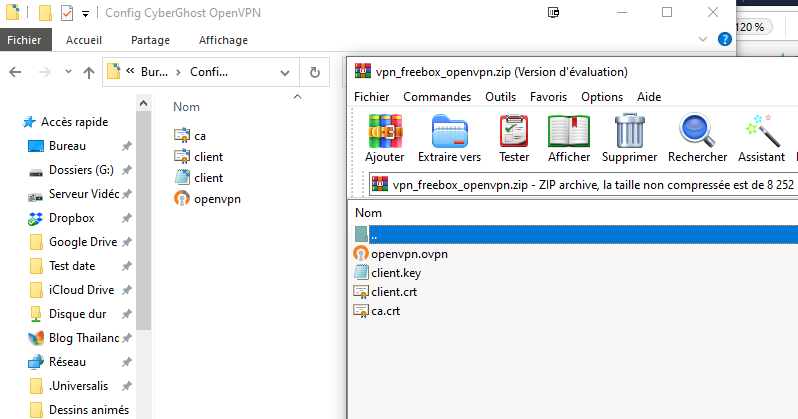Click the cast icon in Explorer title bar
798x419 pixels.
554,12
